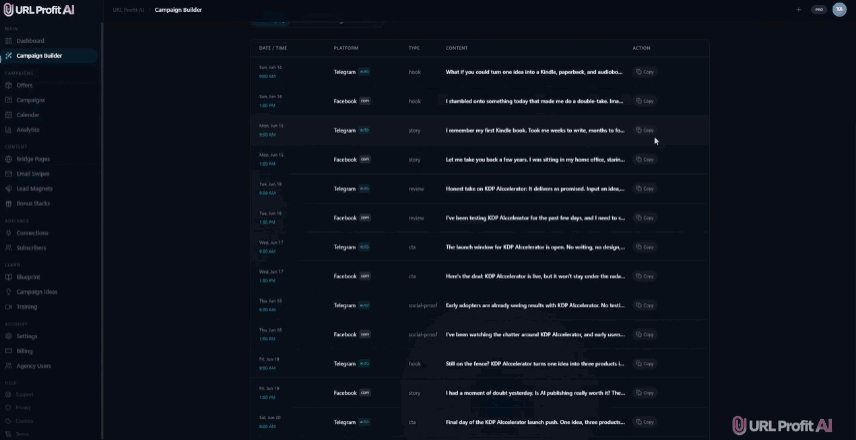The width and height of the screenshot is (856, 440).
Task: Select the 'I had a moment of doubt yesterday' text
Action: coord(535,393)
